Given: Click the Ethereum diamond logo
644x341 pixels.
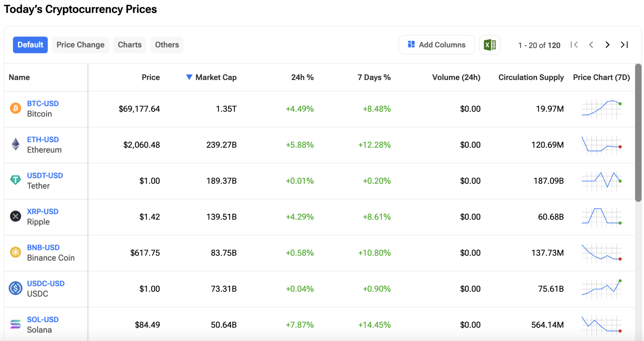Looking at the screenshot, I should pyautogui.click(x=15, y=144).
